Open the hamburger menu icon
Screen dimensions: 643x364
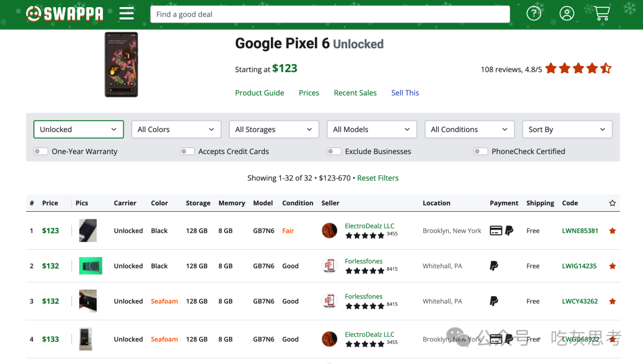[x=127, y=14]
